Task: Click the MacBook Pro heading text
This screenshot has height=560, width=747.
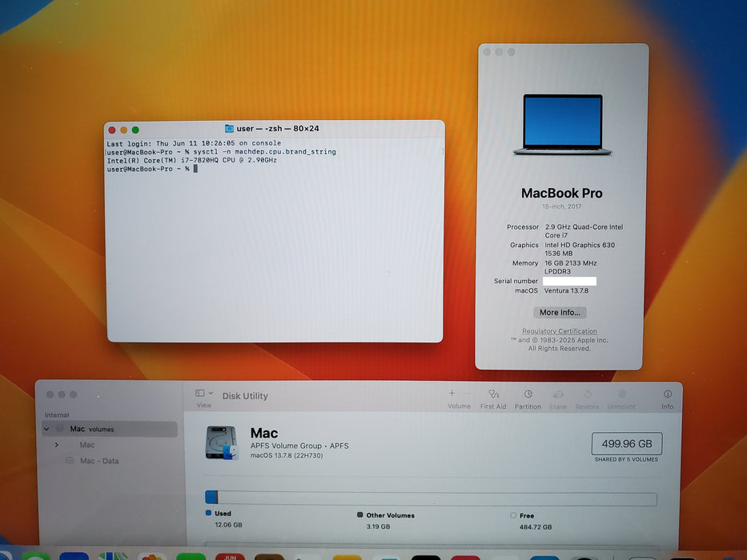Action: click(562, 194)
